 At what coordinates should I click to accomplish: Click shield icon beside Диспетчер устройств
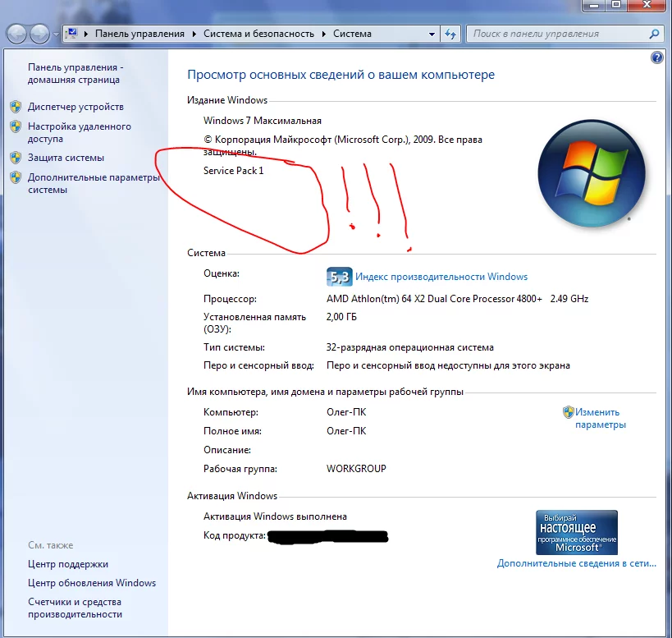pos(16,107)
